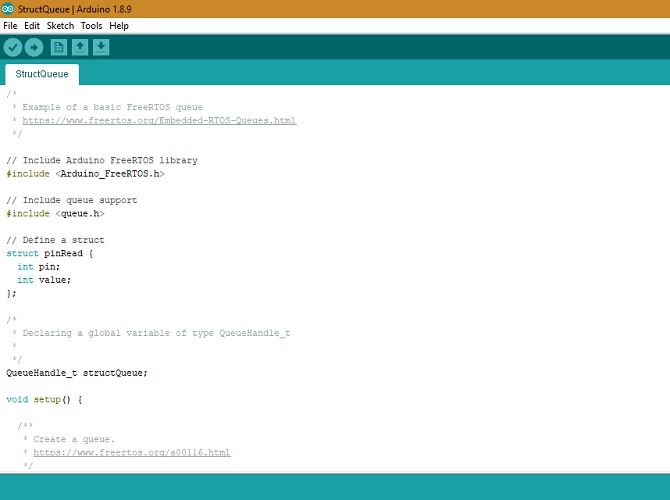Click the Upload arrow icon

(34, 47)
